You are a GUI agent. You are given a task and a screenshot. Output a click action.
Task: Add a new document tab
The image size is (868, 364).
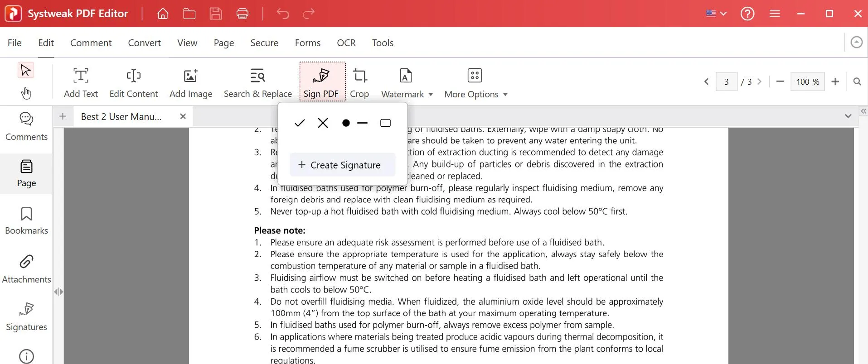coord(63,116)
